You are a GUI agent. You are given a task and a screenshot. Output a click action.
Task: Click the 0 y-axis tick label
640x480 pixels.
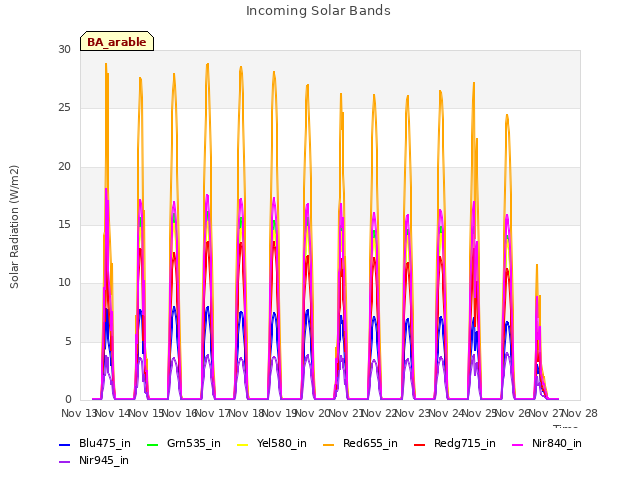pos(68,400)
